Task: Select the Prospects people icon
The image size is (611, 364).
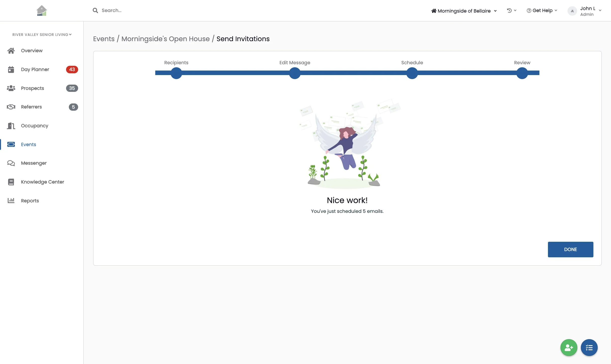Action: [11, 88]
